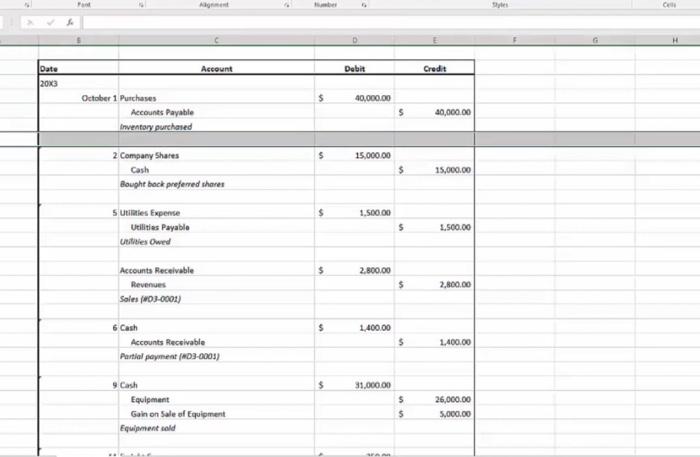Select the 20X3 year cell
This screenshot has width=700, height=457.
[79, 83]
